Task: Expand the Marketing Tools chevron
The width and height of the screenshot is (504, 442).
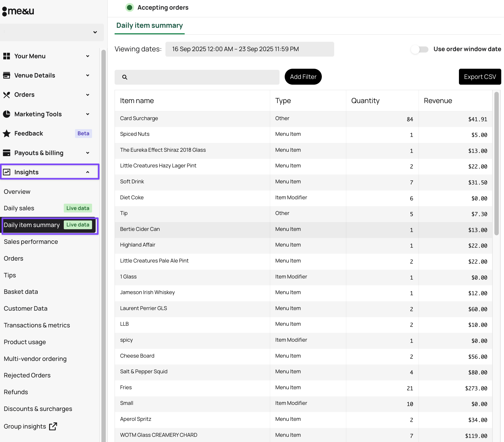Action: (x=88, y=114)
